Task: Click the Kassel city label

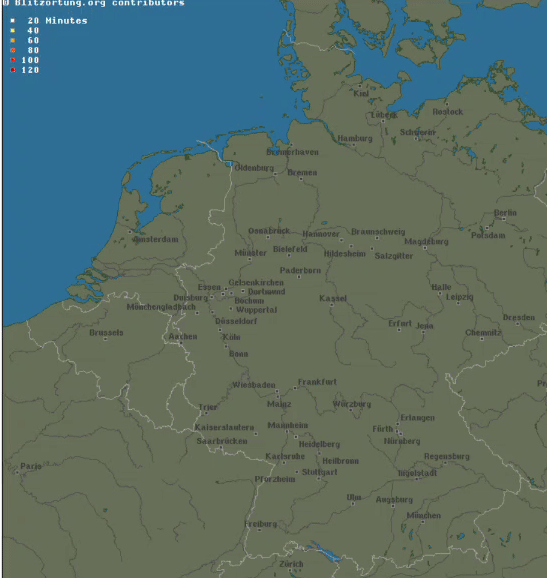Action: click(x=333, y=298)
